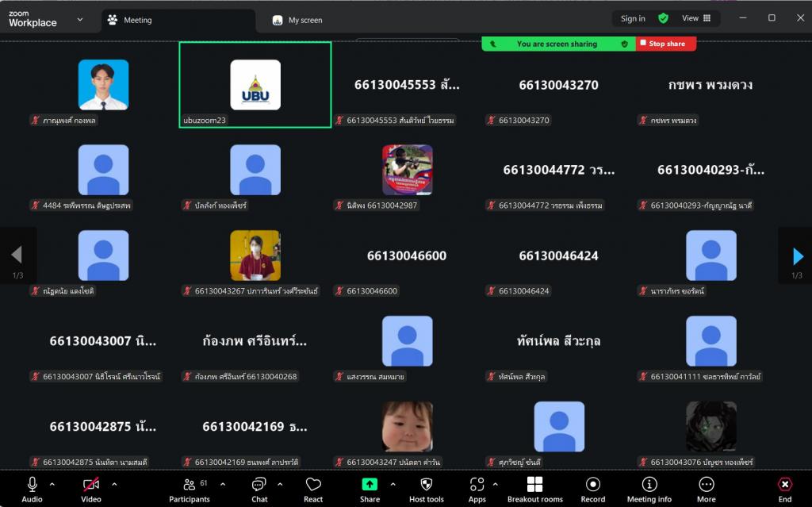Start recording the meeting
Image resolution: width=812 pixels, height=507 pixels.
pos(592,489)
